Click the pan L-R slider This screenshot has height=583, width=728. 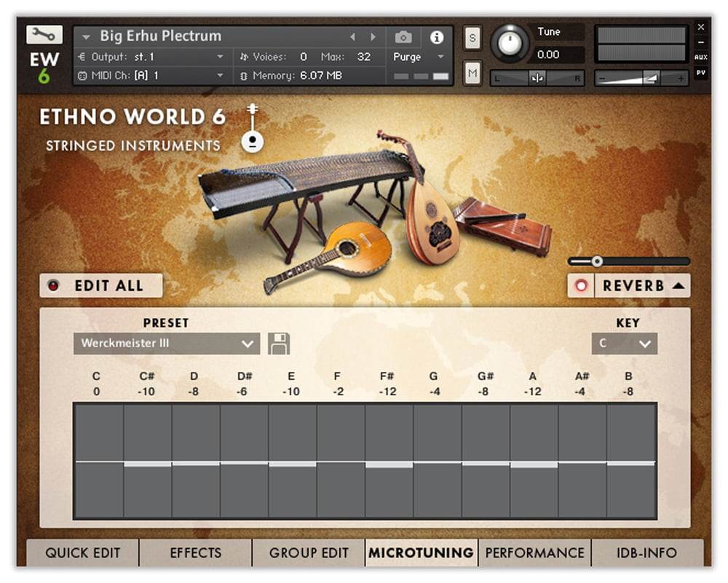[x=537, y=78]
